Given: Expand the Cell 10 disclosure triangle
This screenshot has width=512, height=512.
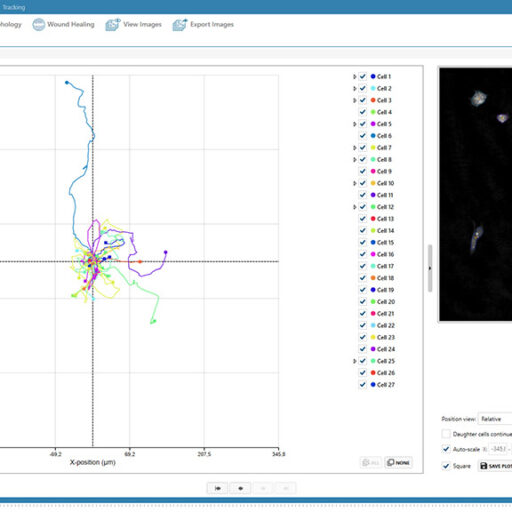Looking at the screenshot, I should click(x=354, y=183).
